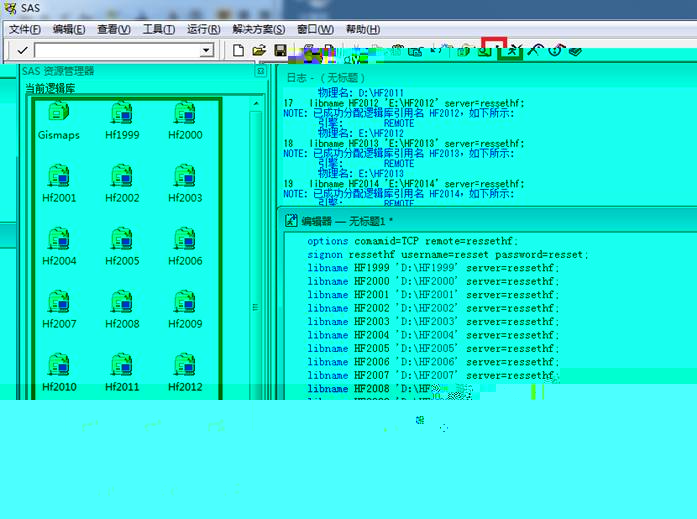This screenshot has height=519, width=697.
Task: Click the 'libname HF2004' editor line
Action: coord(433,335)
